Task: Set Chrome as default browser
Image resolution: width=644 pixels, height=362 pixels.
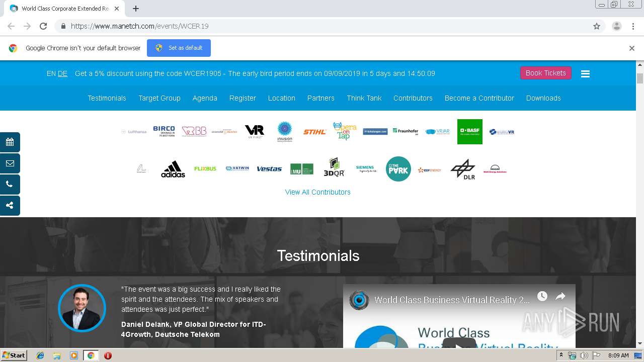Action: click(179, 48)
